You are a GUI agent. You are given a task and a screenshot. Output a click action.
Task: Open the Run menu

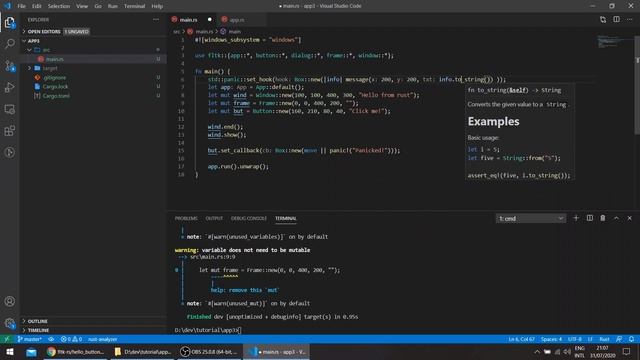coord(113,6)
